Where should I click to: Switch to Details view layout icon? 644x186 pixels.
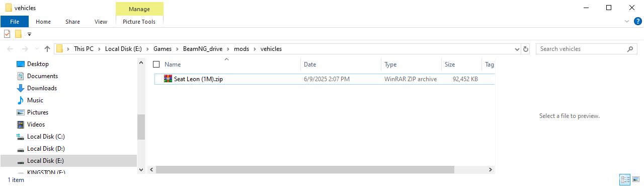625,179
